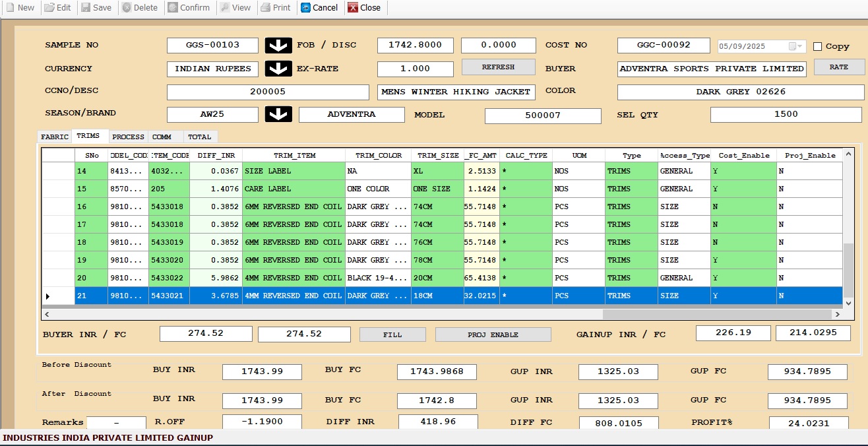This screenshot has width=868, height=446.
Task: Open the Sample No lookup arrow
Action: pyautogui.click(x=278, y=46)
